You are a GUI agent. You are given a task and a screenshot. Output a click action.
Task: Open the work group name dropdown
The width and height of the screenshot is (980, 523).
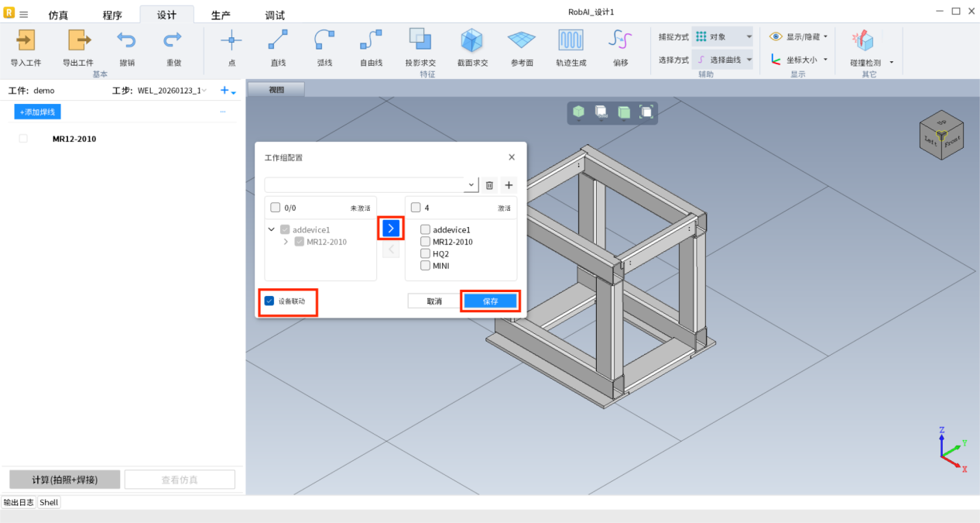pyautogui.click(x=471, y=185)
